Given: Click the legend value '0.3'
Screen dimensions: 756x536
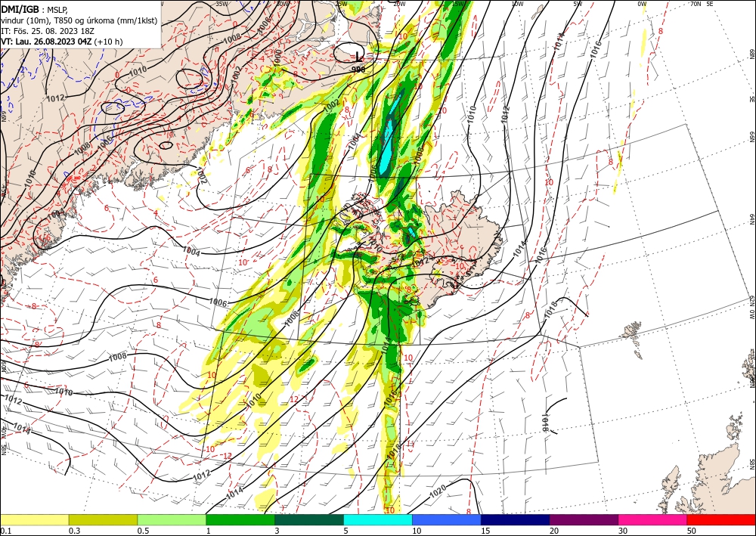Looking at the screenshot, I should tap(74, 531).
